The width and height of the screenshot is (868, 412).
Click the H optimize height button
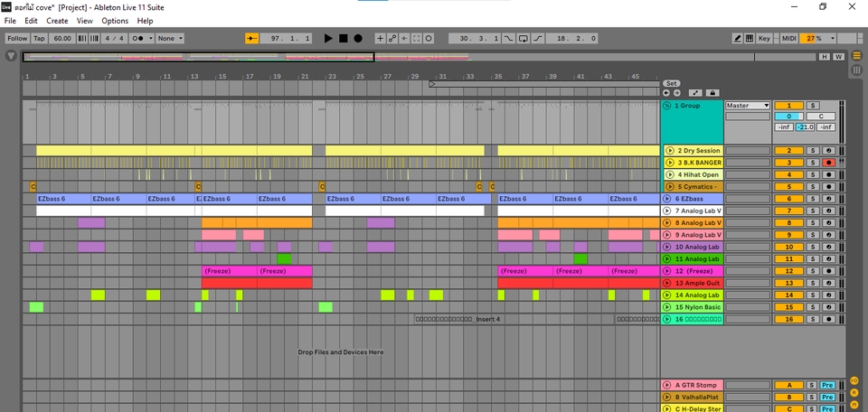click(x=825, y=56)
